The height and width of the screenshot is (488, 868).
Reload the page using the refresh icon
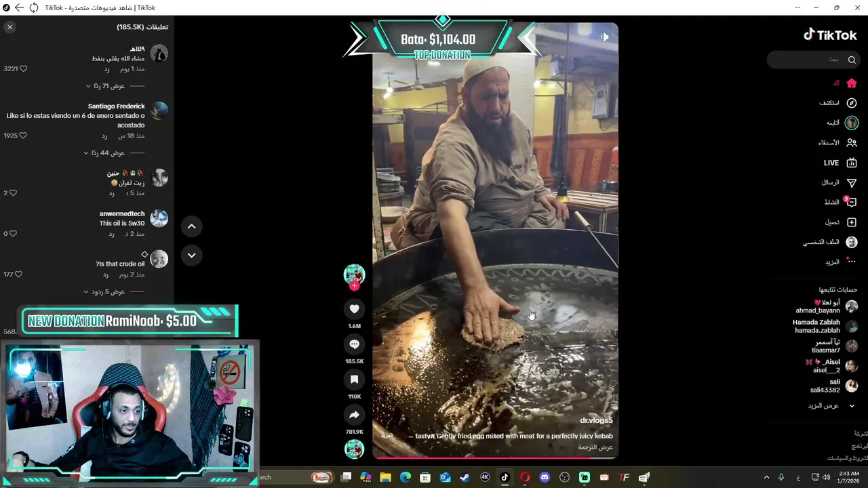(x=33, y=7)
